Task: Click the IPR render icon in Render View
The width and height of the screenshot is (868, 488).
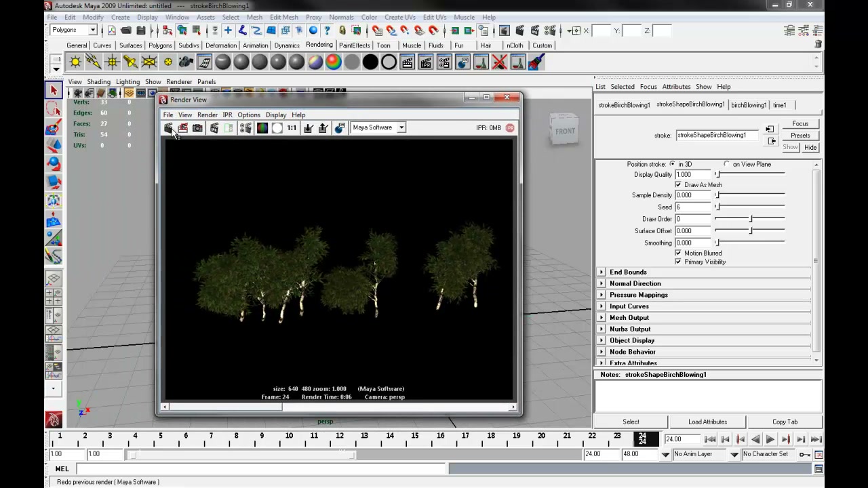Action: tap(214, 128)
